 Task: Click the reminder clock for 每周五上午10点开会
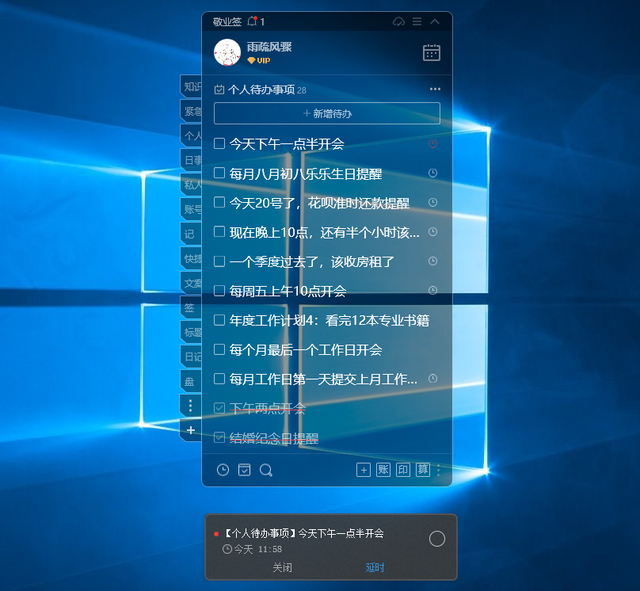(433, 290)
